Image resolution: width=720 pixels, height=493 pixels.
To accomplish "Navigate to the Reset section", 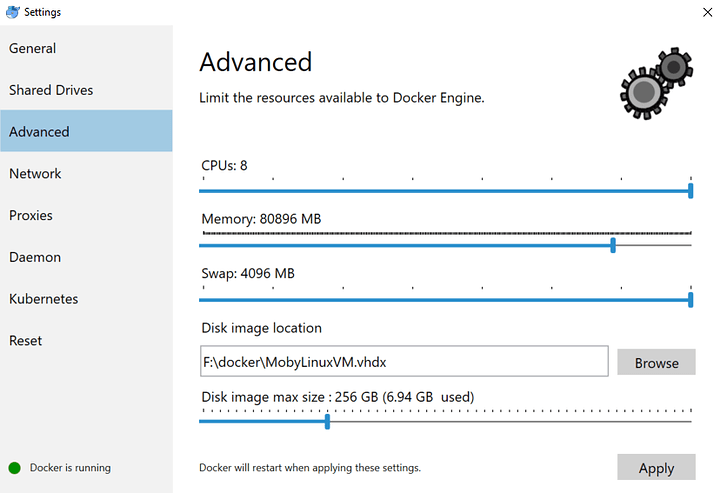I will (26, 341).
